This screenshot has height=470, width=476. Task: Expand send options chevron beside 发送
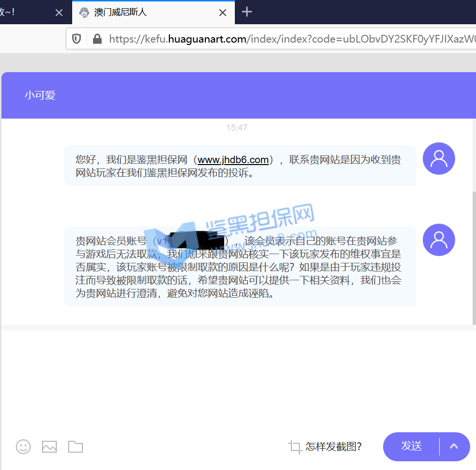coord(454,446)
